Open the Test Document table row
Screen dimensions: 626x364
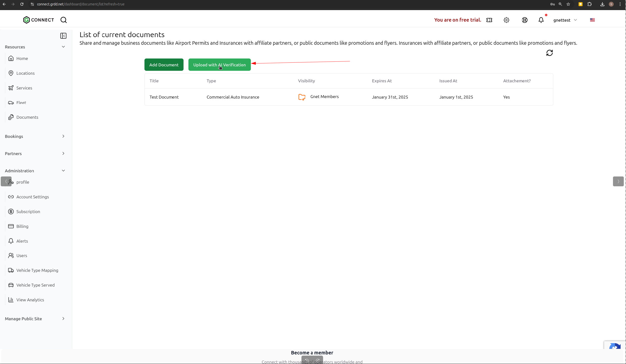(164, 97)
